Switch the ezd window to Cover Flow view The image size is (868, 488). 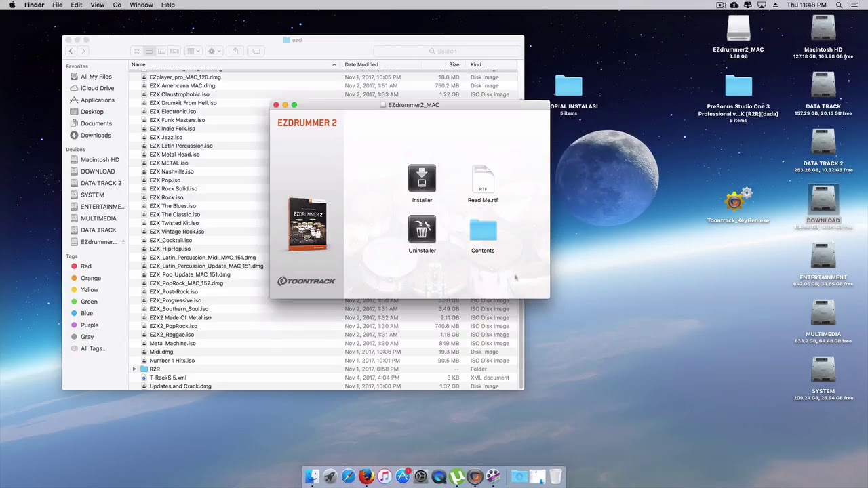click(175, 51)
